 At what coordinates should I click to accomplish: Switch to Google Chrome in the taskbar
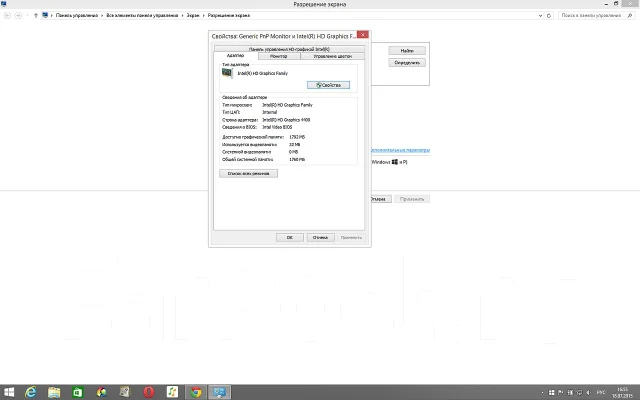196,393
